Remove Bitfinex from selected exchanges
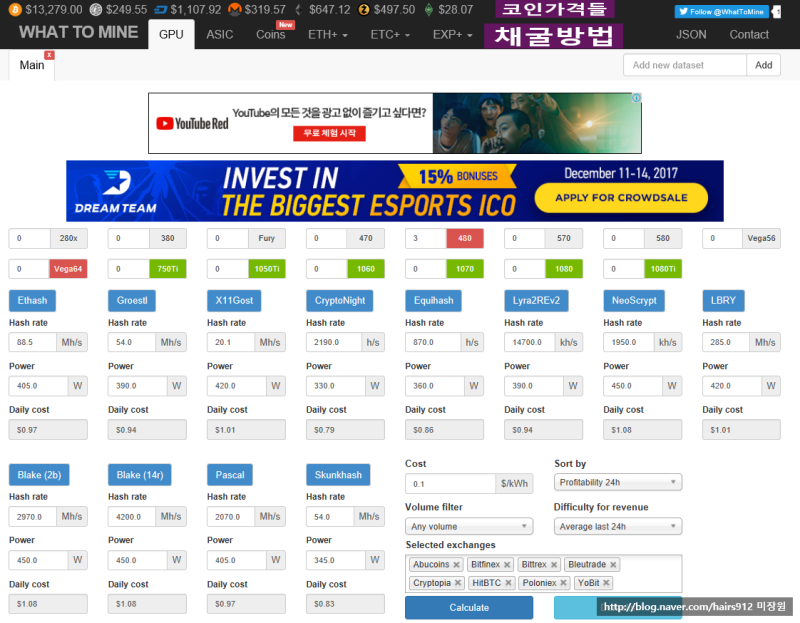This screenshot has width=800, height=623. point(507,565)
